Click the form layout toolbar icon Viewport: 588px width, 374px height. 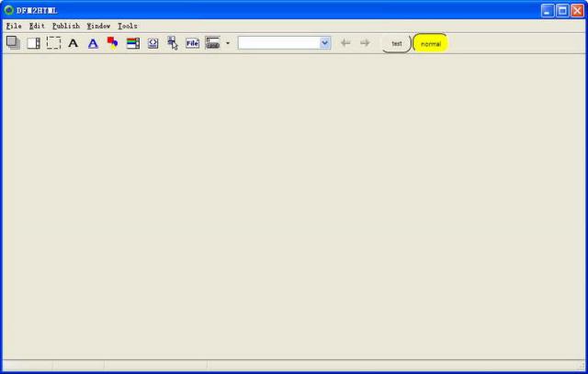coord(212,43)
